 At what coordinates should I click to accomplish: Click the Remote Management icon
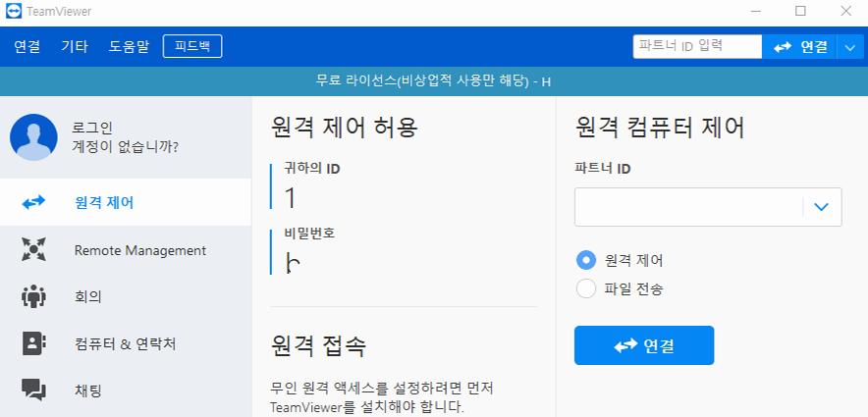point(33,250)
